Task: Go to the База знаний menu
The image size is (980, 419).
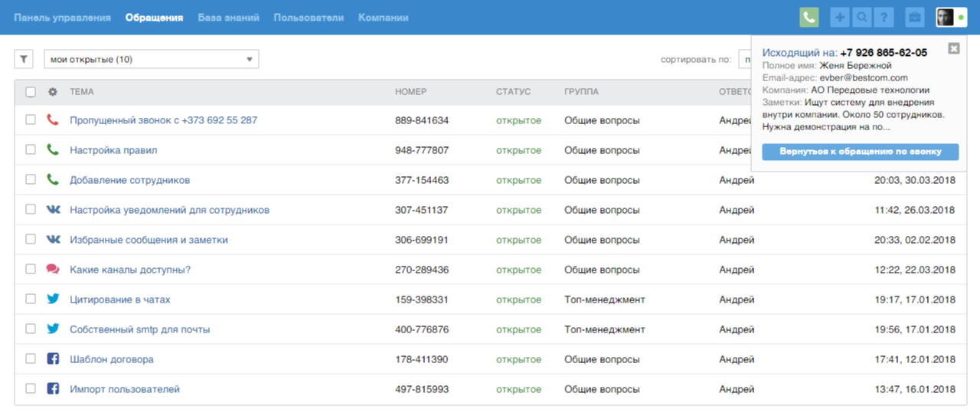Action: click(x=228, y=18)
